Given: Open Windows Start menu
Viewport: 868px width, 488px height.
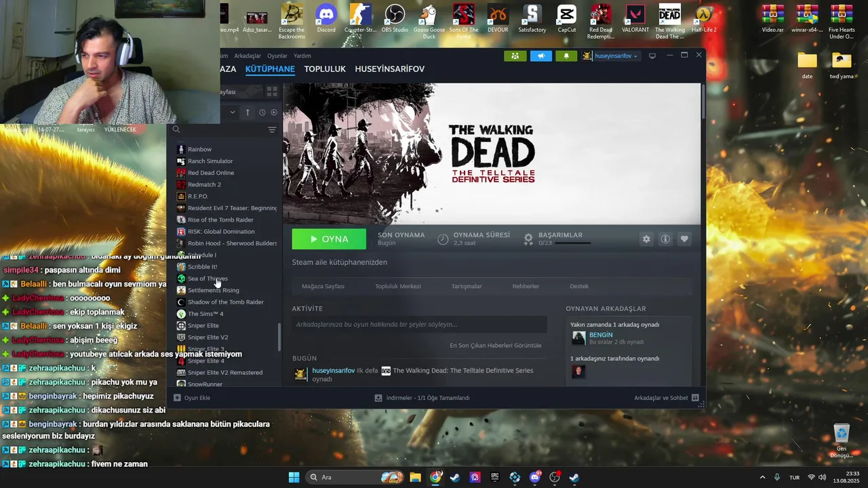Looking at the screenshot, I should pos(294,477).
